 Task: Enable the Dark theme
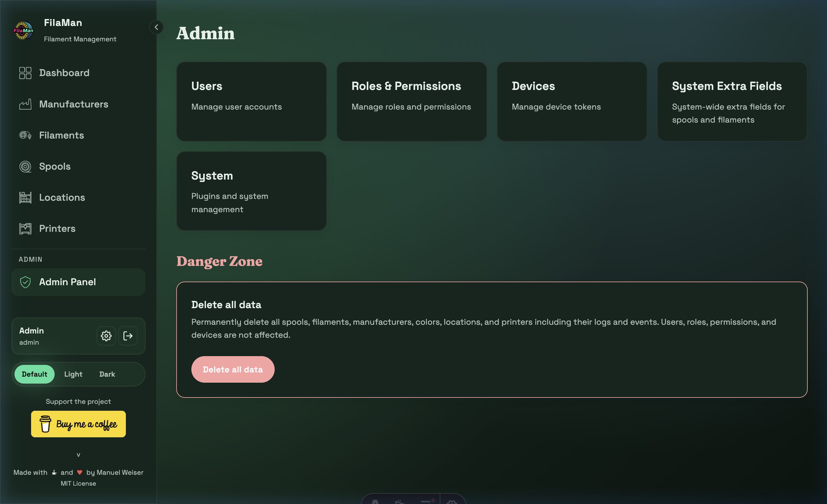[107, 374]
